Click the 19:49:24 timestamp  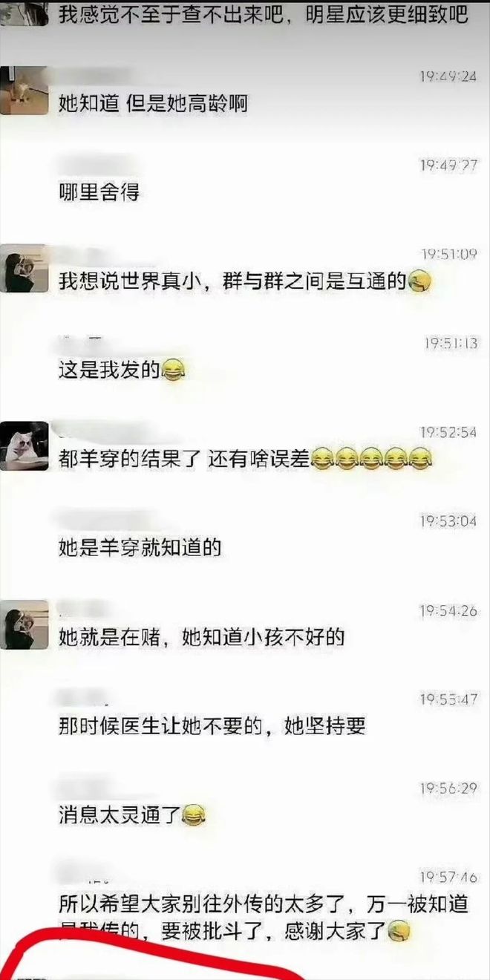tap(449, 76)
